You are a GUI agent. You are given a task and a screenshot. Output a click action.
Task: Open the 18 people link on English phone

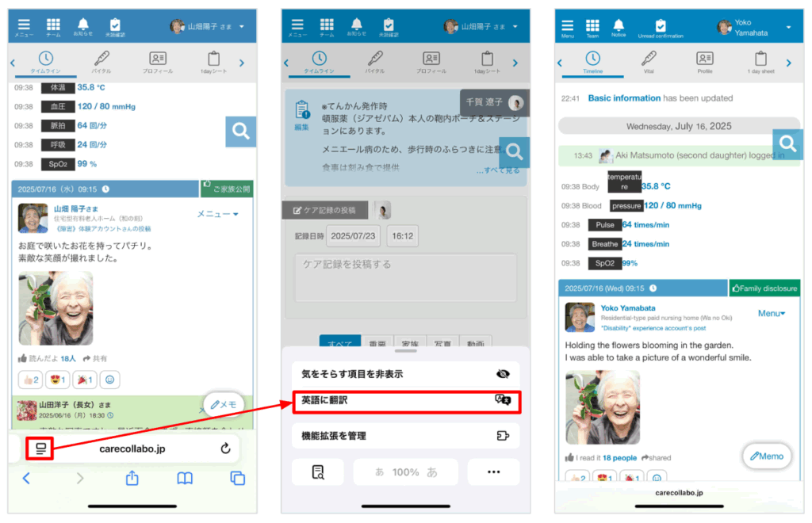[x=619, y=458]
